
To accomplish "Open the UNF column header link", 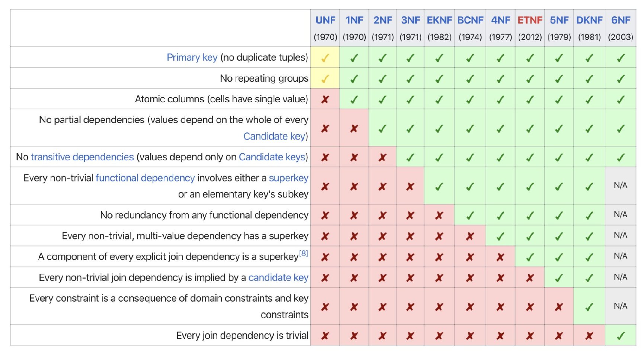I will 325,20.
